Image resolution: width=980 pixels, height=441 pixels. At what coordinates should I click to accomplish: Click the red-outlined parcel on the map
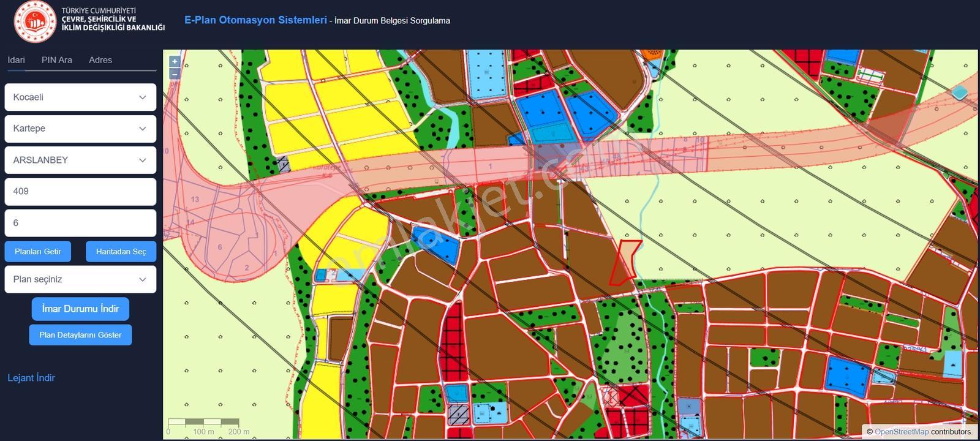tap(625, 262)
